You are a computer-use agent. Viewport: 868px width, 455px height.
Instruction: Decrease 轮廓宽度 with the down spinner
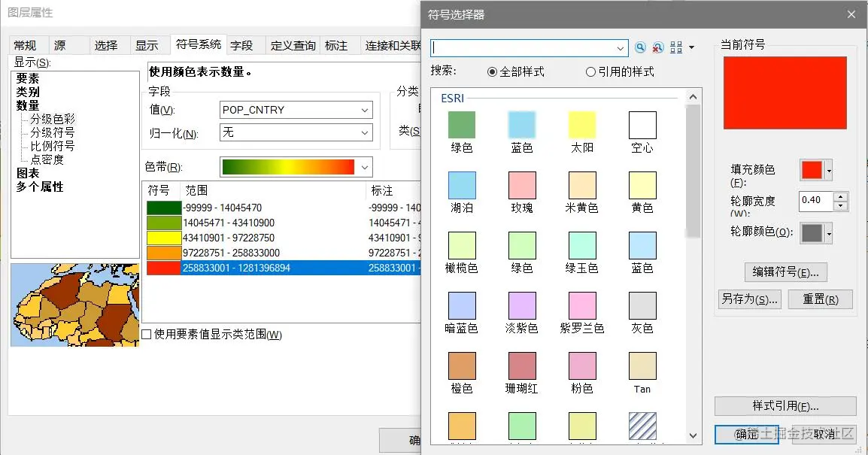pyautogui.click(x=840, y=206)
